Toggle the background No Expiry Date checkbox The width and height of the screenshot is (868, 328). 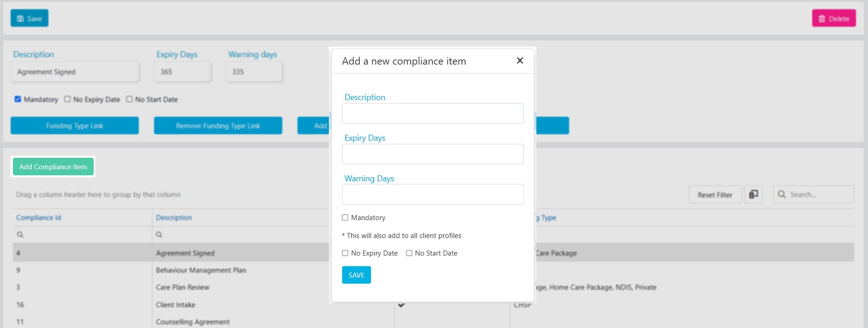67,99
